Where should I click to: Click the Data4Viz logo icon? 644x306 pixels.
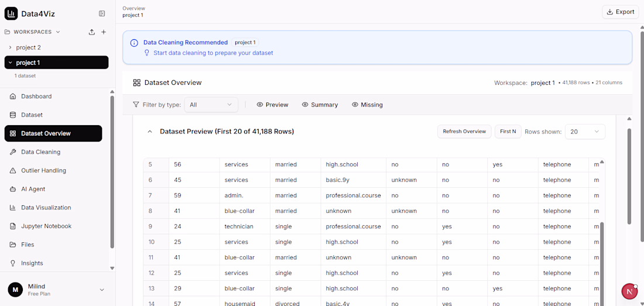(11, 13)
